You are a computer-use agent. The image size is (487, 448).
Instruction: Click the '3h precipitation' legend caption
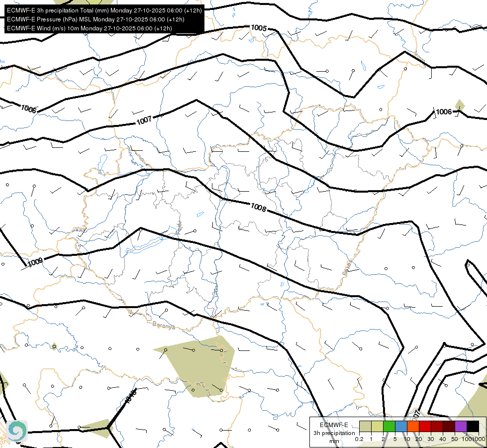click(334, 433)
